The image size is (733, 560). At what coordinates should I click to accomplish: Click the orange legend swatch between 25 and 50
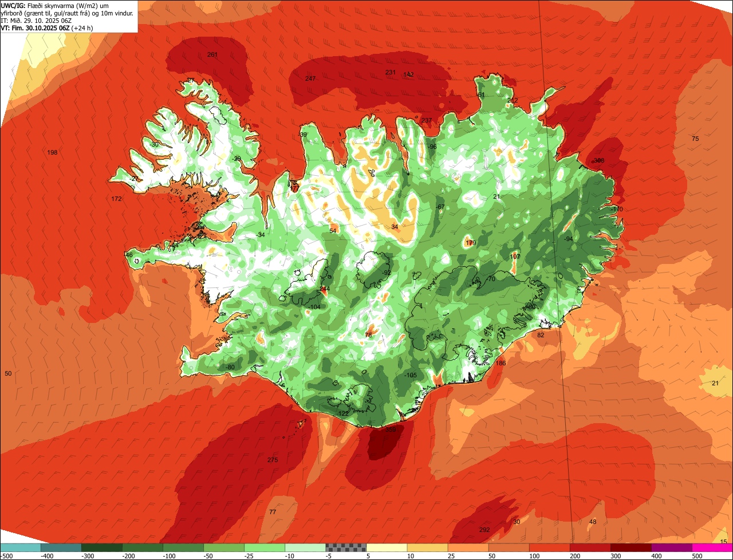(x=468, y=547)
